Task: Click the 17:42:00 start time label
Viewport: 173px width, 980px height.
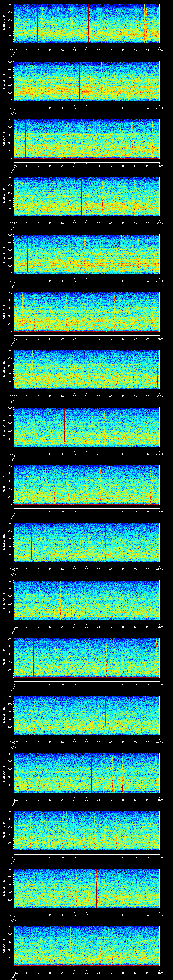Action: click(x=14, y=684)
